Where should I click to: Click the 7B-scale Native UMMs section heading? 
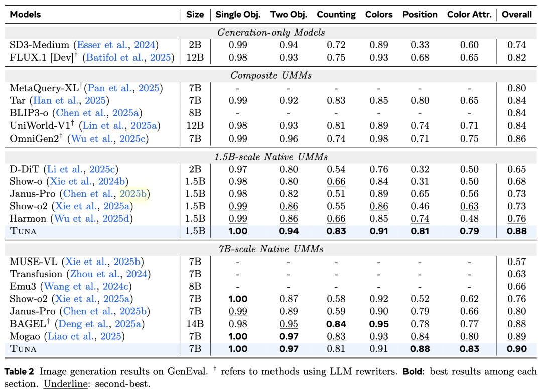(271, 249)
